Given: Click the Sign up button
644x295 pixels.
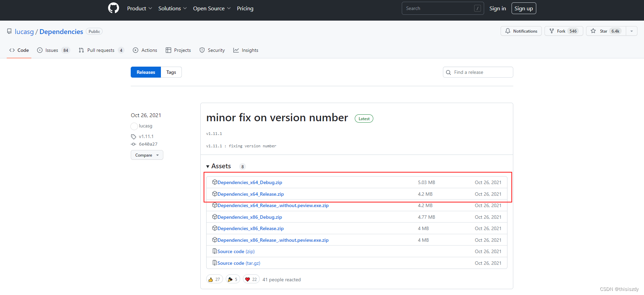Looking at the screenshot, I should 524,8.
